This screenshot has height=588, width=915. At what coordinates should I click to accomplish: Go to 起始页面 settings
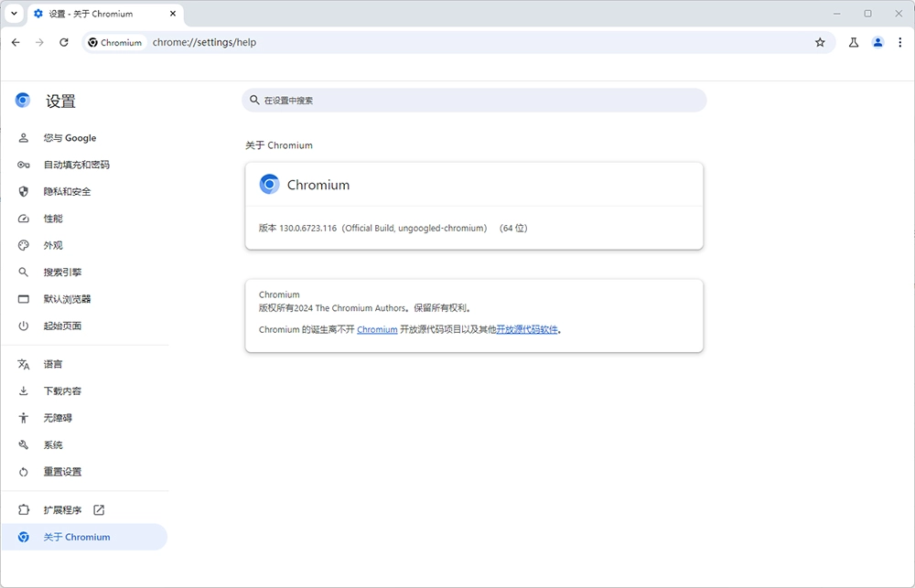pyautogui.click(x=84, y=326)
